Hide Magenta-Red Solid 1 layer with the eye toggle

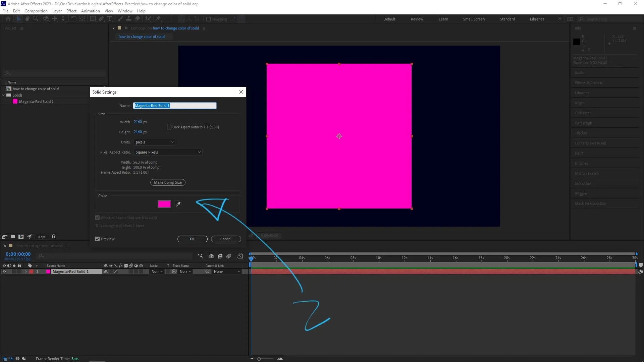pyautogui.click(x=4, y=271)
